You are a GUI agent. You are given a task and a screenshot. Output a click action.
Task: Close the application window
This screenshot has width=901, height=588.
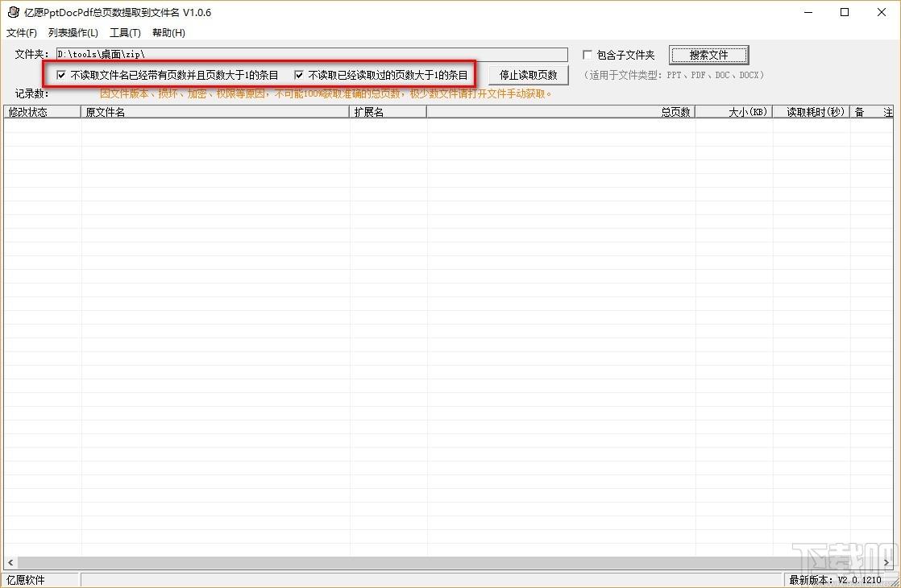pyautogui.click(x=882, y=12)
